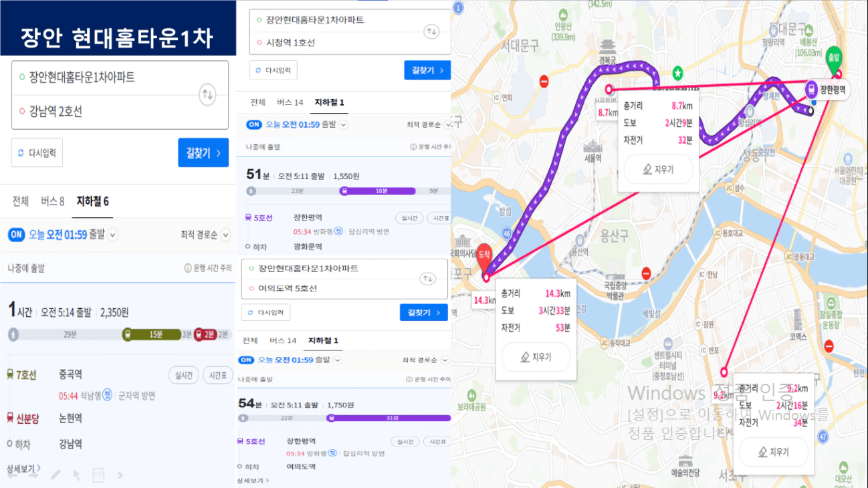Swap origin and 강남역 2호선 destination
Viewport: 868px width, 488px height.
pyautogui.click(x=207, y=95)
